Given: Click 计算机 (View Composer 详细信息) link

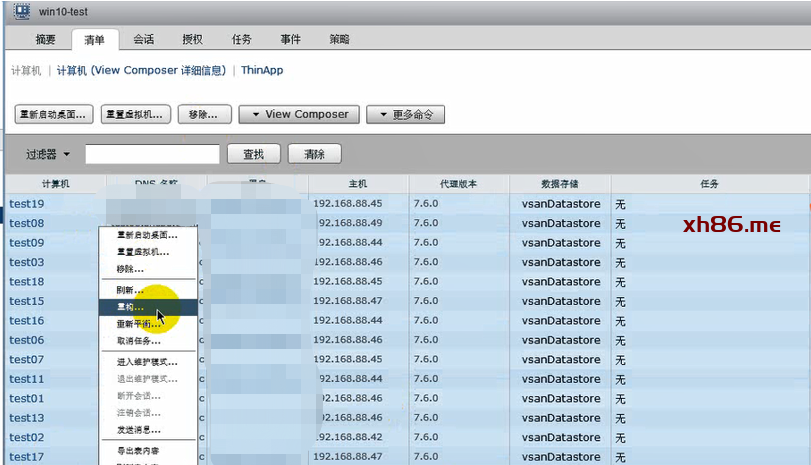Looking at the screenshot, I should [x=144, y=71].
